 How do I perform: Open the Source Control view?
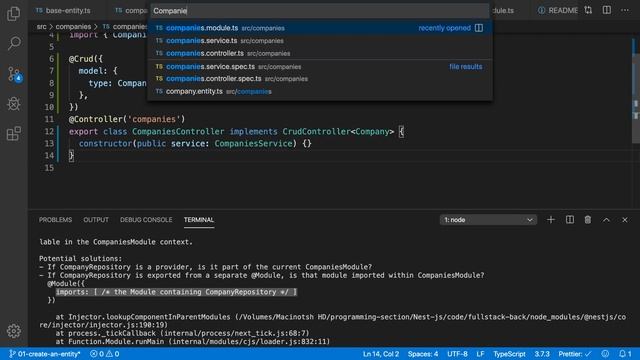pyautogui.click(x=14, y=74)
